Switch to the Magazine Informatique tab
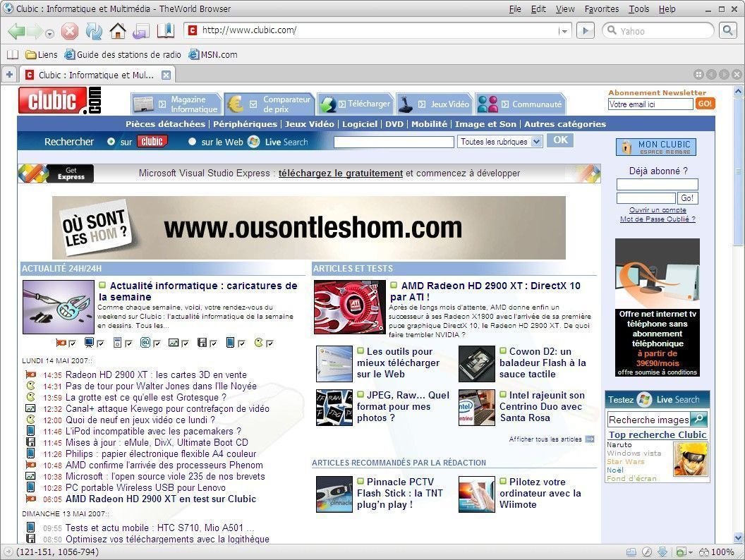 pyautogui.click(x=176, y=104)
